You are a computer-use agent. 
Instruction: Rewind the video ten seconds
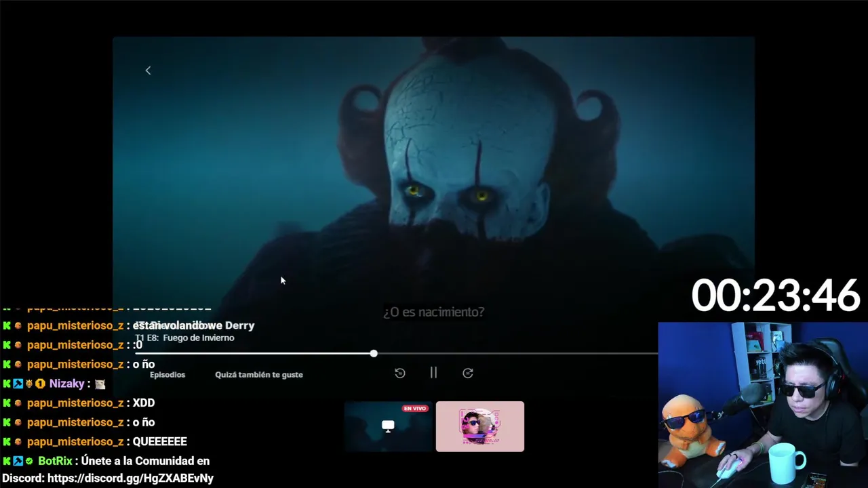coord(400,373)
